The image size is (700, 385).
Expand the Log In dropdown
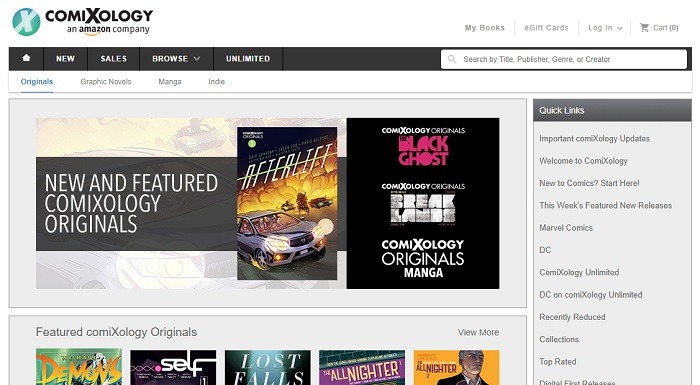[x=605, y=28]
